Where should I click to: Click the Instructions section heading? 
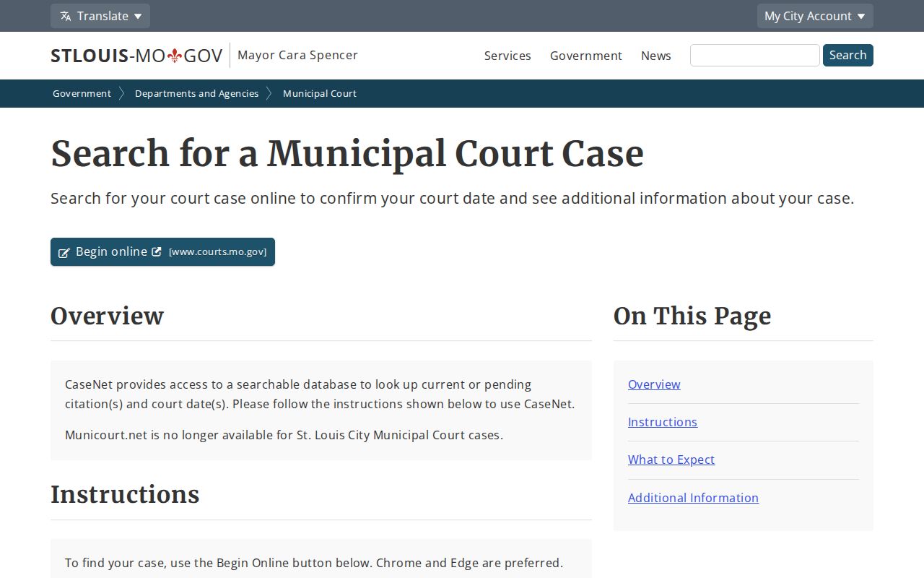pyautogui.click(x=125, y=494)
